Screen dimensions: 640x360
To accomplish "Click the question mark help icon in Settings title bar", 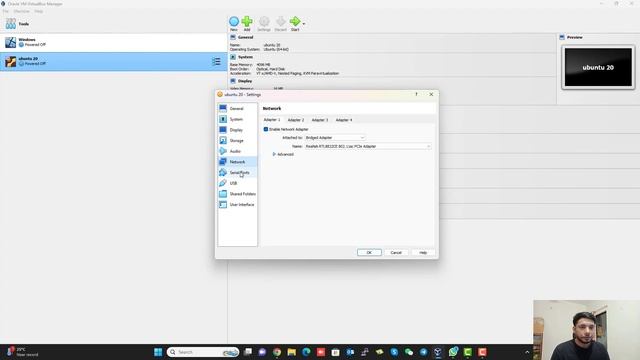I will tap(416, 94).
